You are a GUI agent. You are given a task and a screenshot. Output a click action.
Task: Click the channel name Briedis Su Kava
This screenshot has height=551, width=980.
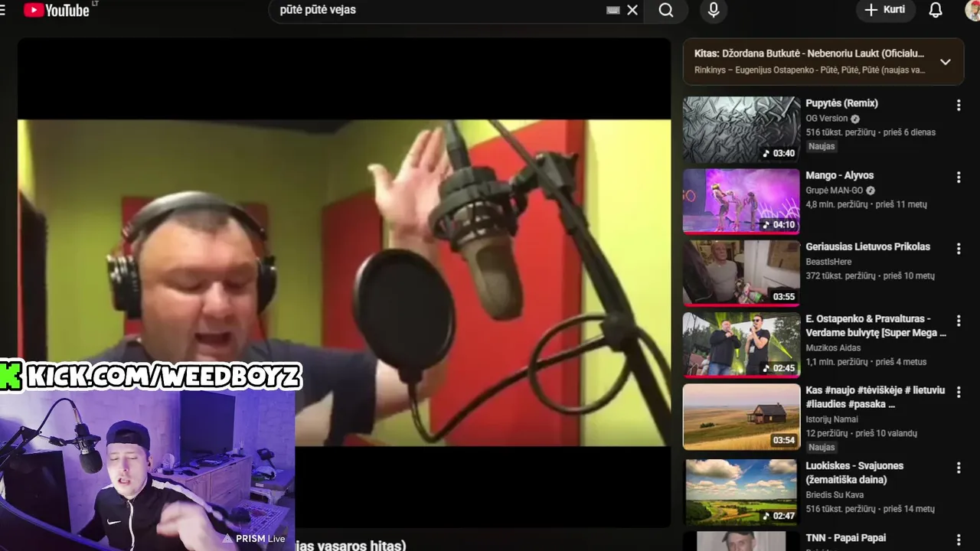[835, 494]
